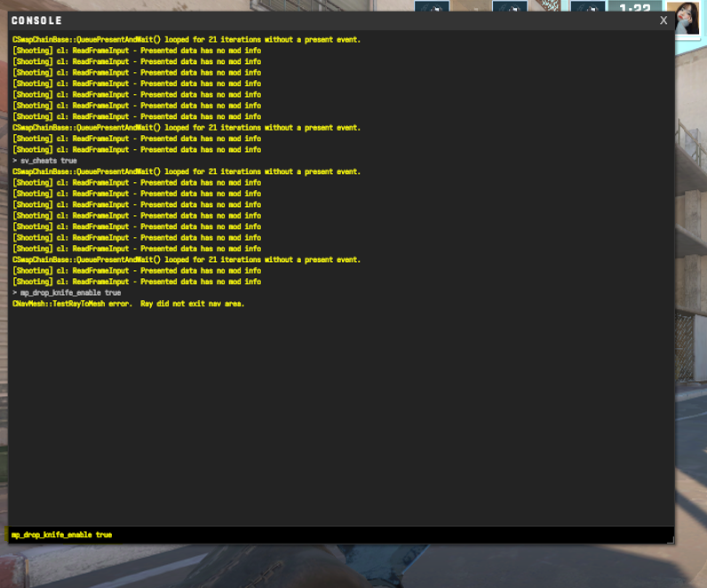
Task: Close the console with the X button
Action: [663, 20]
